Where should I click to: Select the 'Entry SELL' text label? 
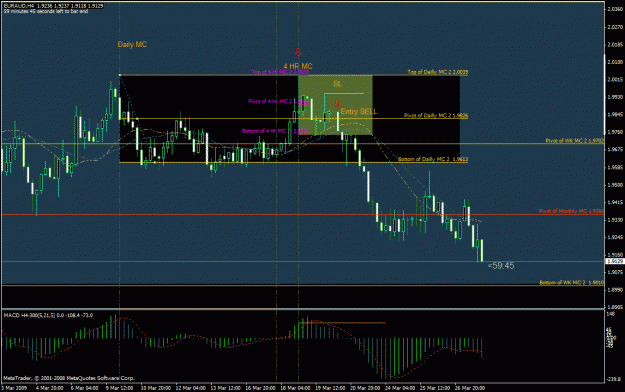point(359,112)
